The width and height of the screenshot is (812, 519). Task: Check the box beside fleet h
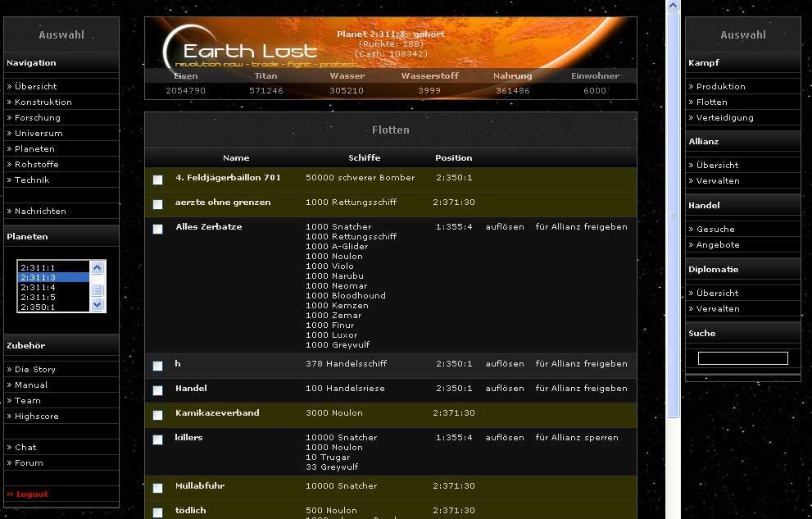(158, 366)
